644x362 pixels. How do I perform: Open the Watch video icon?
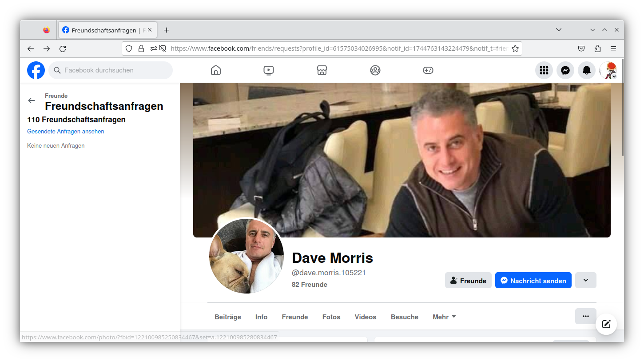pos(269,70)
